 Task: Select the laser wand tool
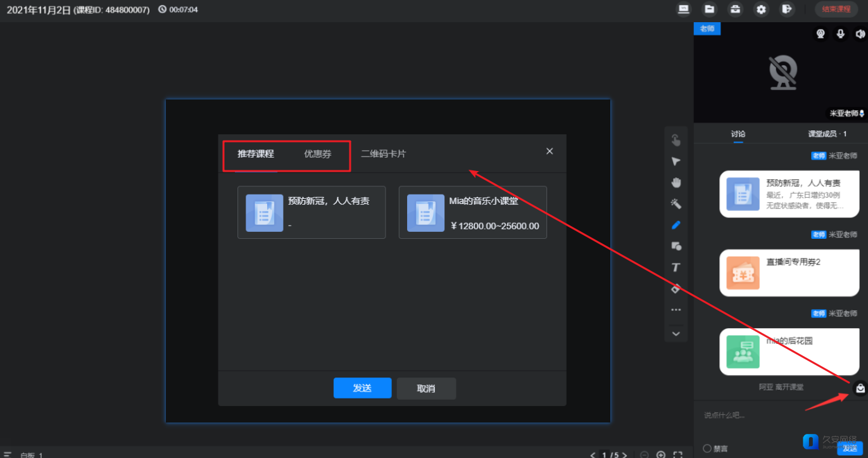[x=676, y=204]
